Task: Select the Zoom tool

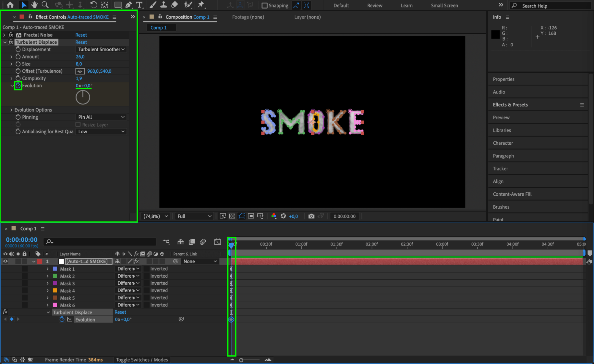Action: click(x=45, y=5)
